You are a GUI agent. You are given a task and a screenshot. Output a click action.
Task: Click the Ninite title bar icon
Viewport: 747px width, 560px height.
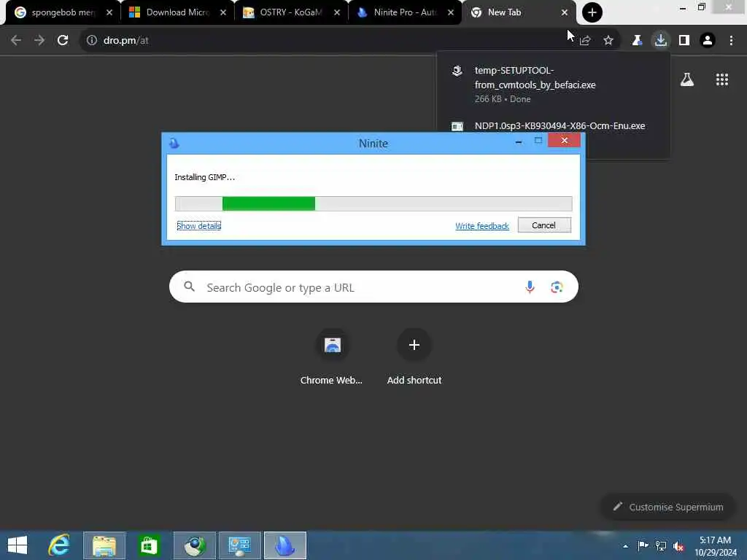(x=174, y=144)
